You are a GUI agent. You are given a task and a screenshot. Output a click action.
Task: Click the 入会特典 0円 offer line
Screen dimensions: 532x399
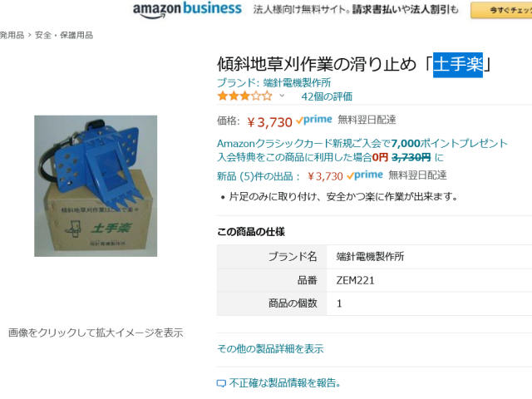[x=330, y=157]
